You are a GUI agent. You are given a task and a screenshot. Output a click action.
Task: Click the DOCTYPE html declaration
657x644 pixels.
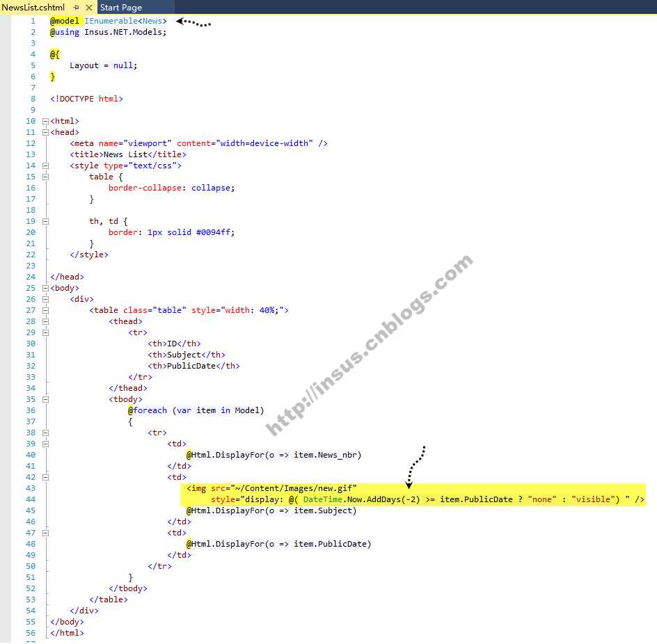[x=86, y=99]
